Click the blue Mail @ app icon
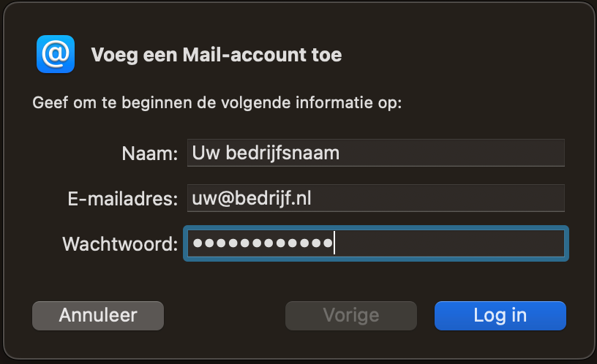Image resolution: width=597 pixels, height=364 pixels. pyautogui.click(x=56, y=54)
